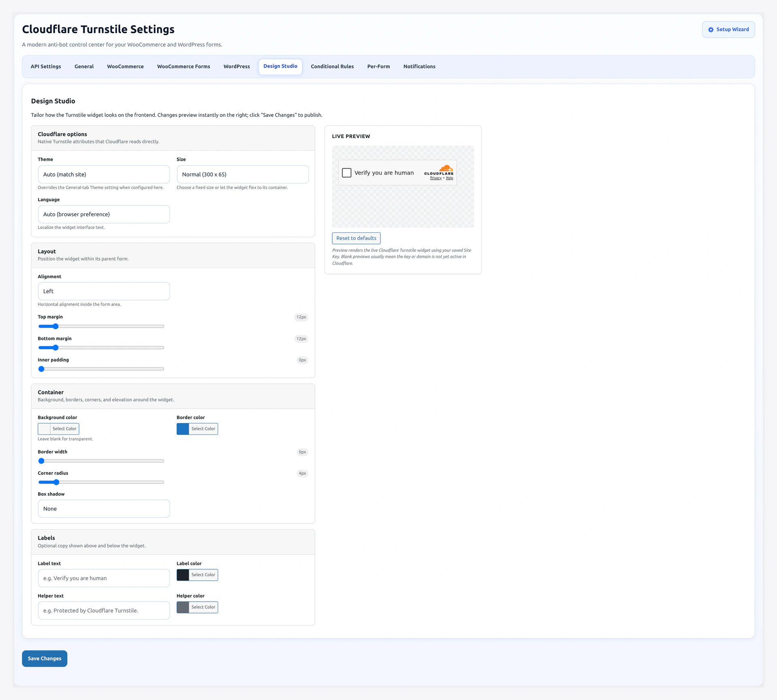Click the Top margin slider handle
Image resolution: width=777 pixels, height=700 pixels.
[56, 326]
